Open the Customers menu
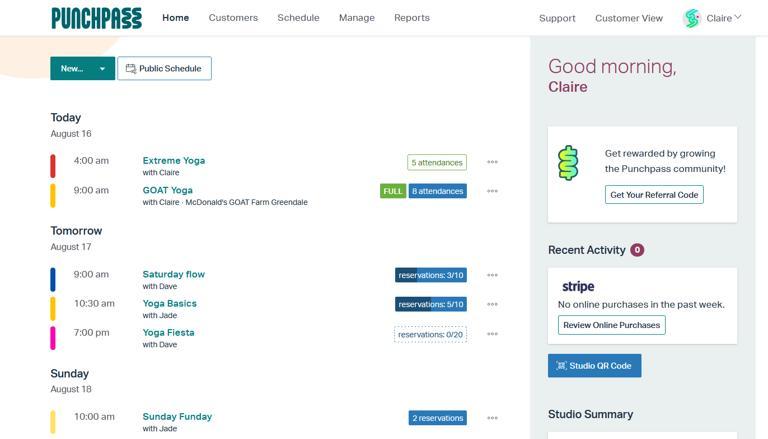The image size is (768, 439). (233, 18)
